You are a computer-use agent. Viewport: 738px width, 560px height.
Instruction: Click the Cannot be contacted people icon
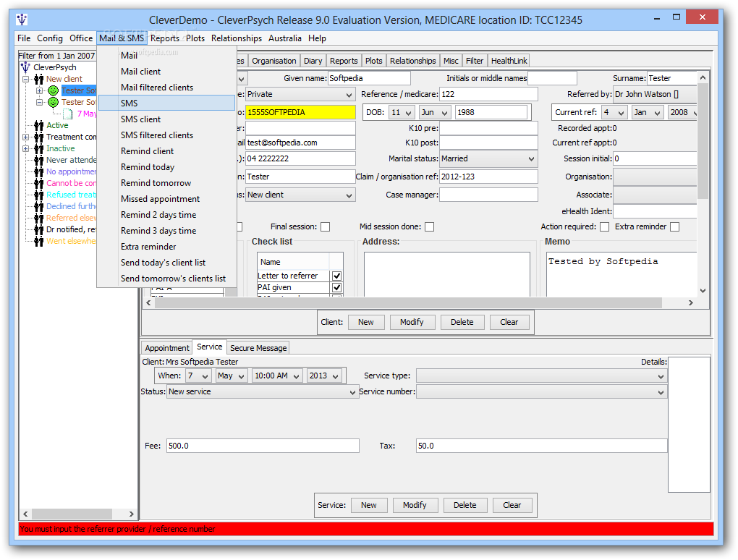39,183
